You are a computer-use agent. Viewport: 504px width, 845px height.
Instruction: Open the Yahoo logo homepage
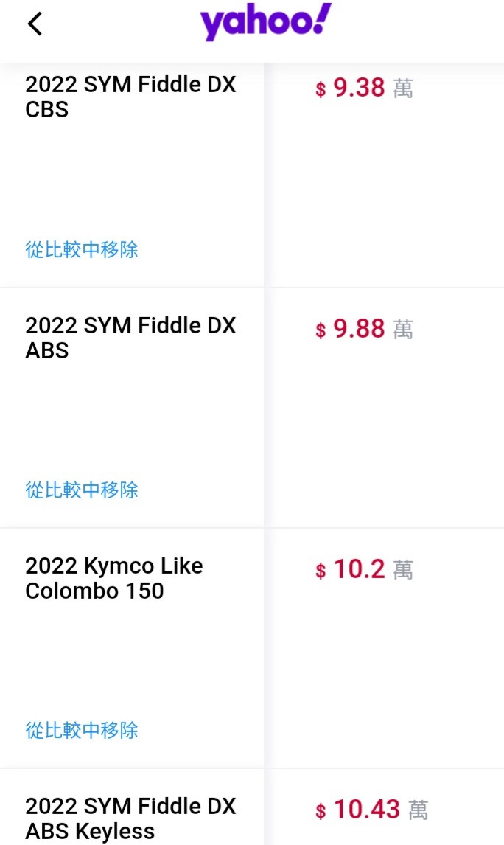click(265, 22)
